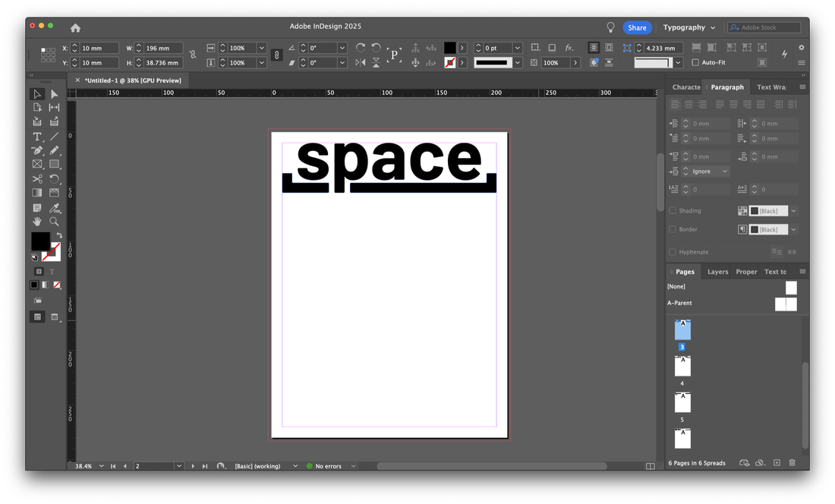The height and width of the screenshot is (504, 835).
Task: Select the Type tool
Action: tap(36, 137)
